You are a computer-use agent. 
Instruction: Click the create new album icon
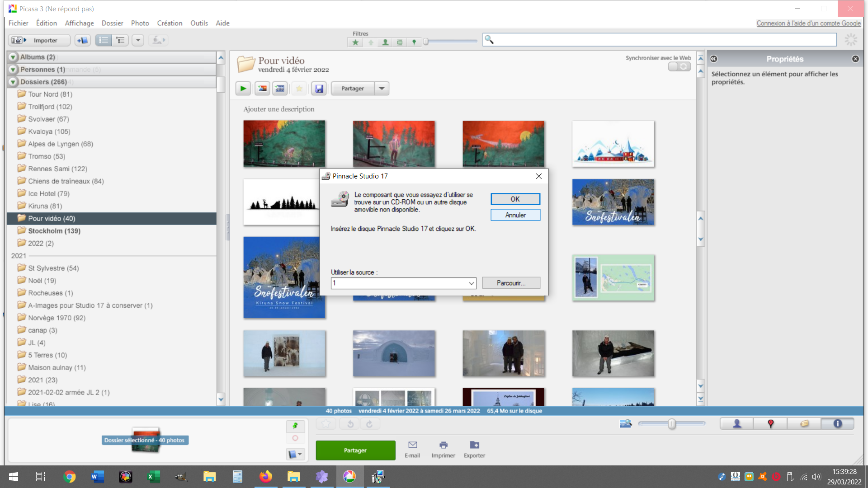coord(83,40)
